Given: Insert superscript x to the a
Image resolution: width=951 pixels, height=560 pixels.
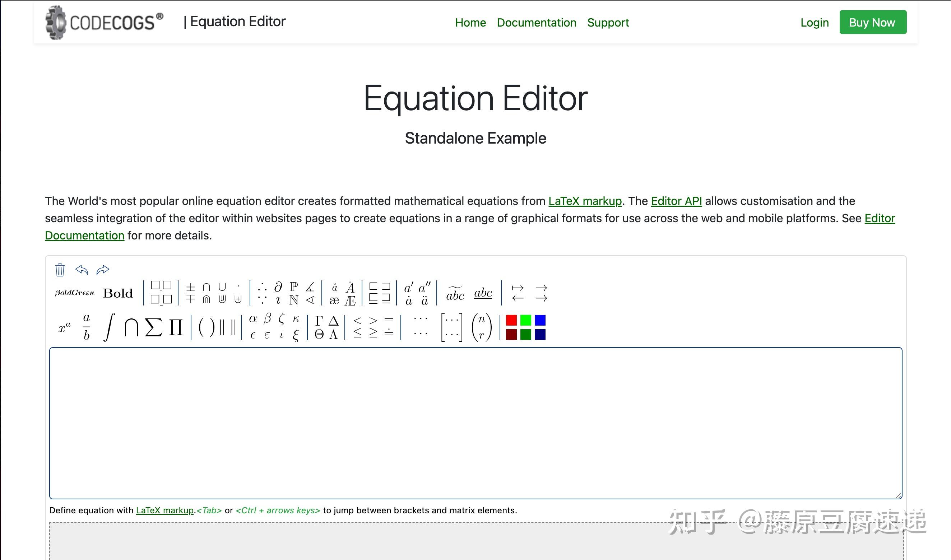Looking at the screenshot, I should tap(64, 327).
